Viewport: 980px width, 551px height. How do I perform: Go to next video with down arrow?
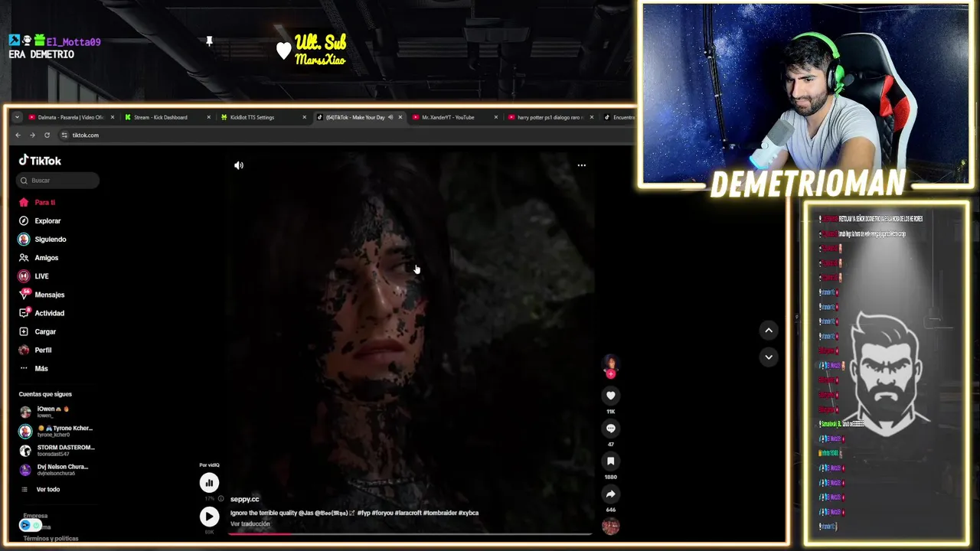point(769,357)
